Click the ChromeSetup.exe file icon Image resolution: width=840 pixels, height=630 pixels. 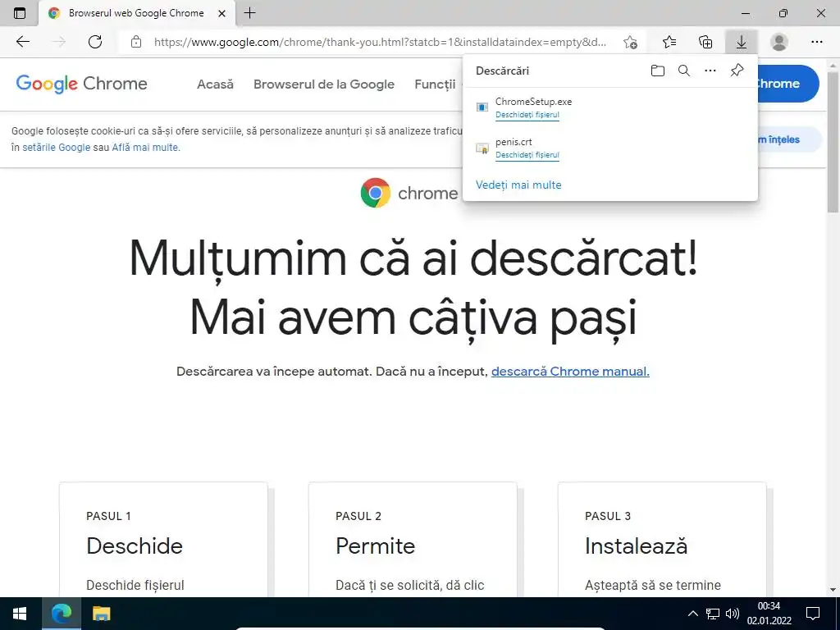coord(482,107)
